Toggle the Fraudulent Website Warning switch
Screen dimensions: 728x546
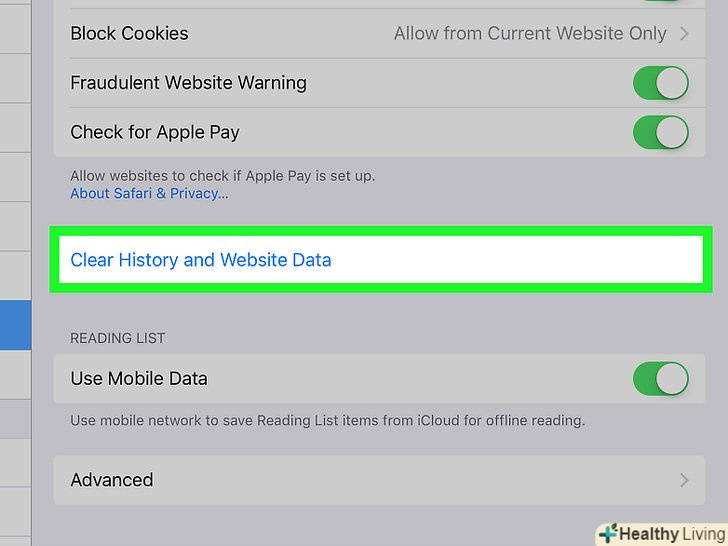click(660, 83)
